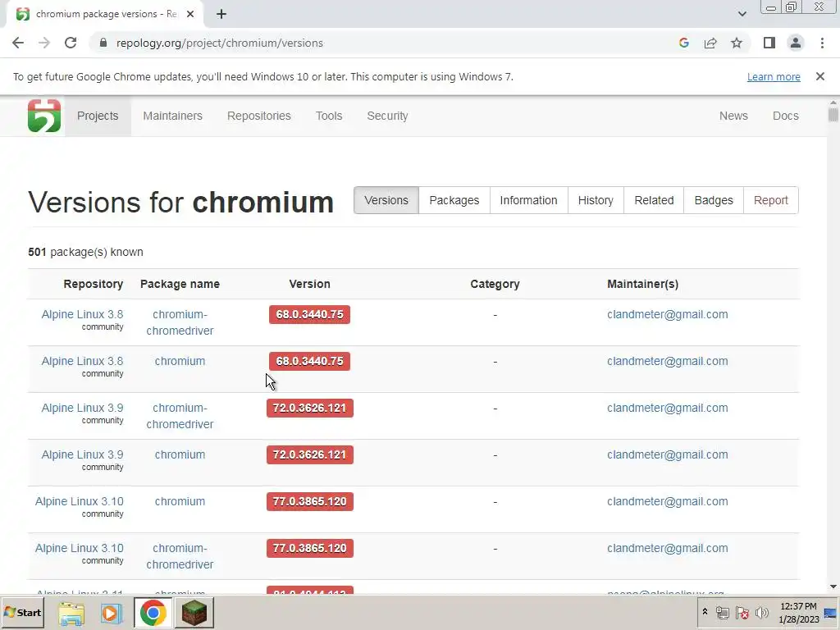Click the network tray icon
The image size is (840, 630).
722,612
